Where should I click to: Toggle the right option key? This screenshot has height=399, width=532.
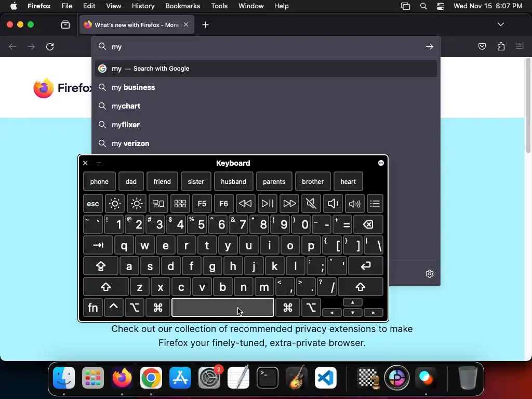click(x=311, y=308)
